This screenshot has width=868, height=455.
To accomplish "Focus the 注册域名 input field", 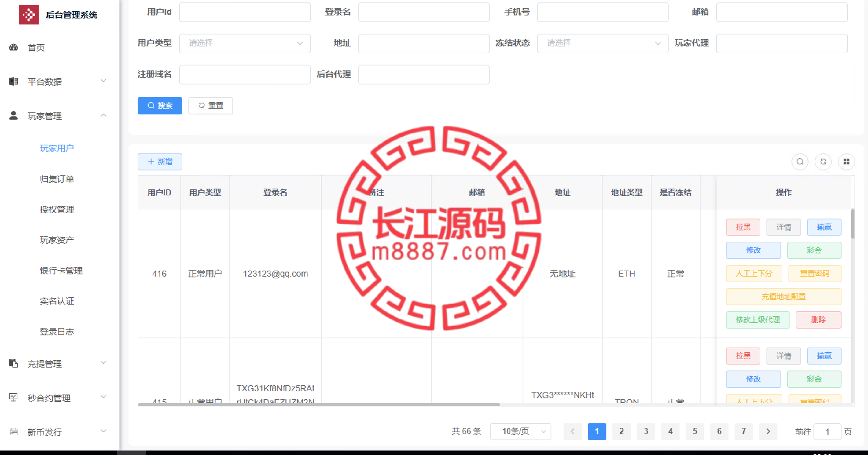I will [245, 75].
